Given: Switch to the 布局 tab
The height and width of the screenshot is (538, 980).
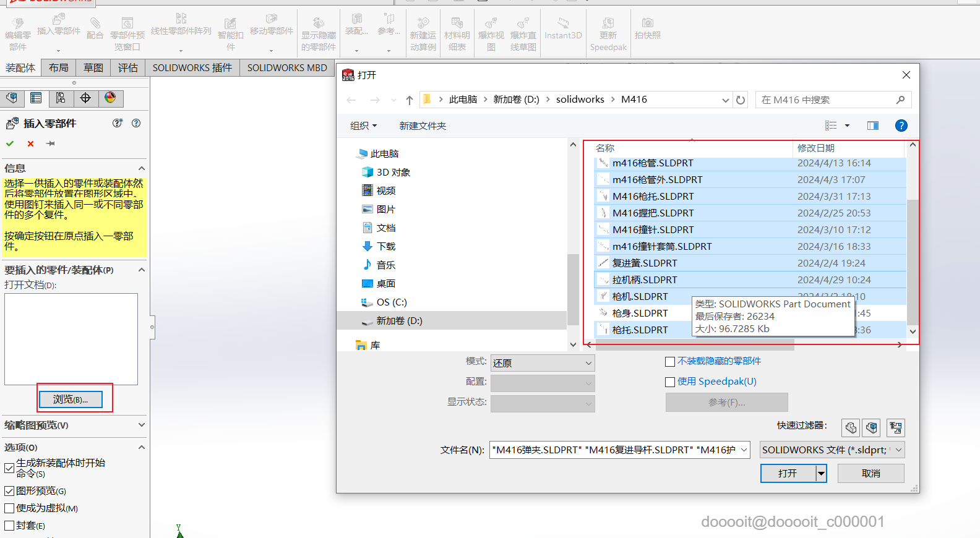Looking at the screenshot, I should (59, 68).
